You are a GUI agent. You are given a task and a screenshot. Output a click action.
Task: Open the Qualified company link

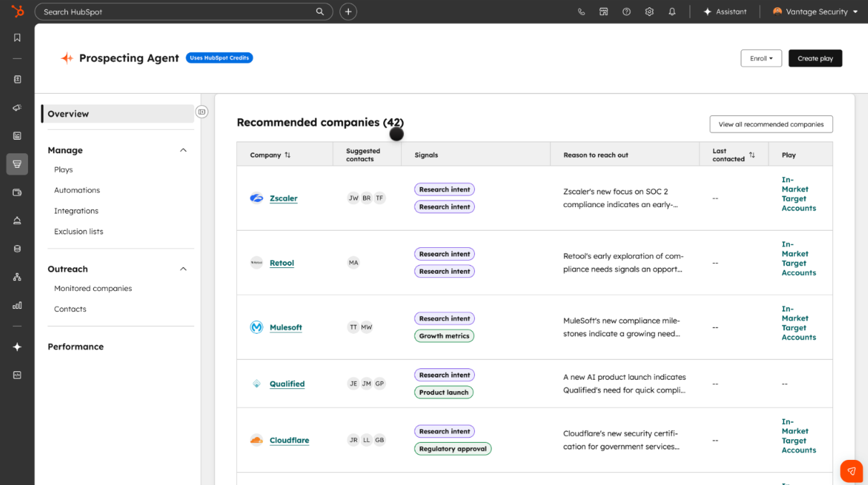coord(287,384)
